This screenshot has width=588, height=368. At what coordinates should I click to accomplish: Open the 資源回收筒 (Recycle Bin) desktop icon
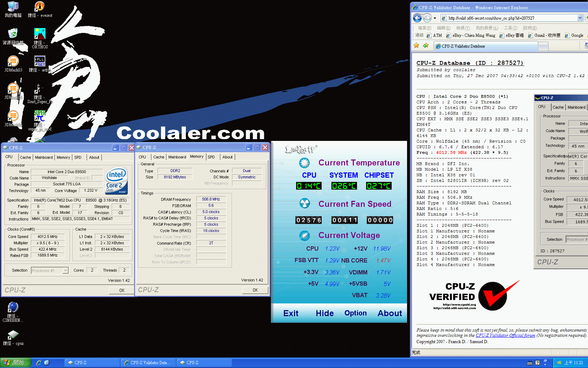coord(13,36)
